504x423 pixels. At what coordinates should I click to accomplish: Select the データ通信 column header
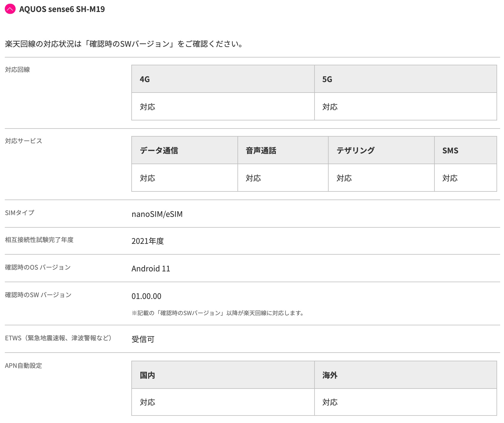(185, 150)
